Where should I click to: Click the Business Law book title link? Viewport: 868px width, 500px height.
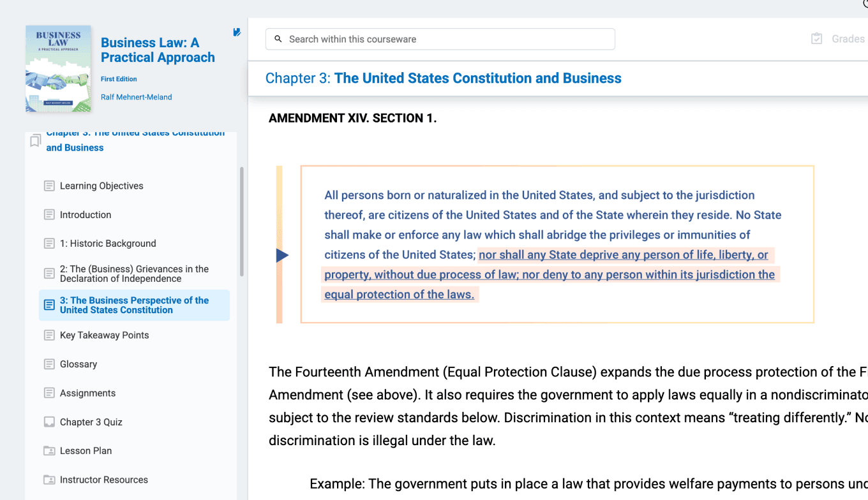point(158,50)
